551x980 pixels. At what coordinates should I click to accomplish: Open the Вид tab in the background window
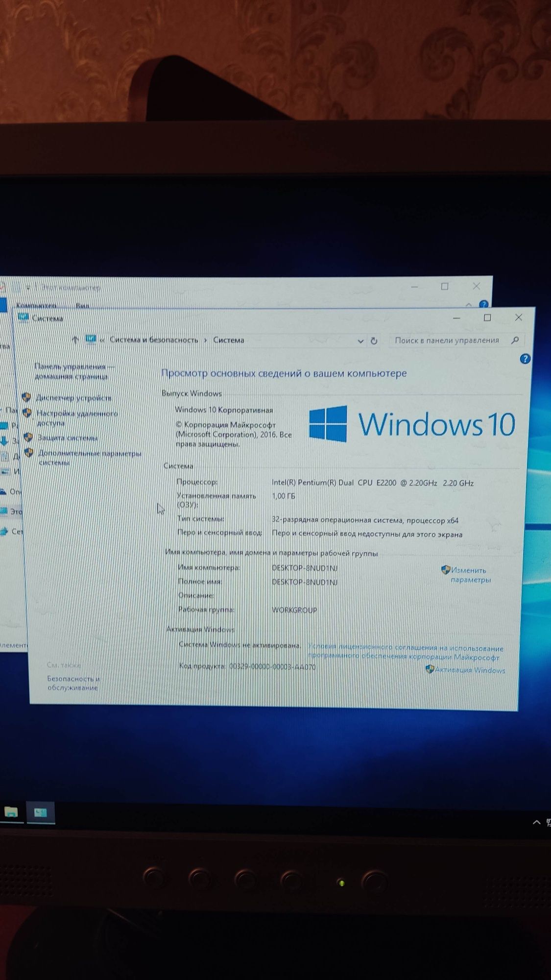(82, 305)
